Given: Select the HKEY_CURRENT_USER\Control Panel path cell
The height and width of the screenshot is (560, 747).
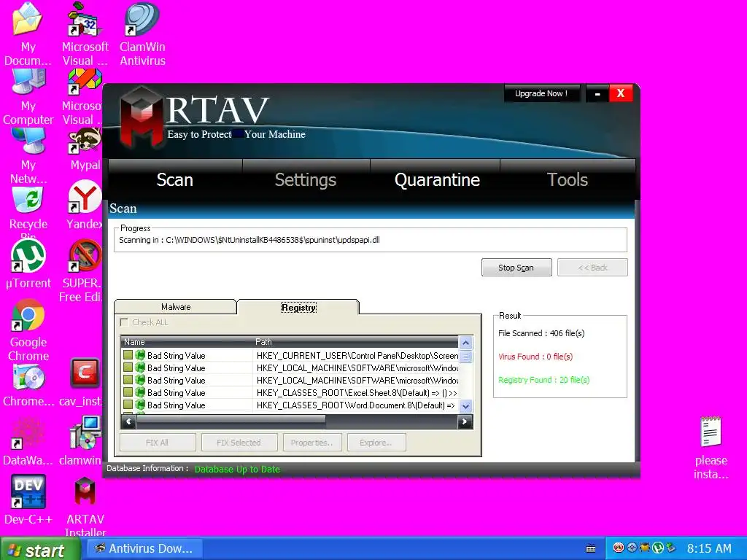Looking at the screenshot, I should tap(355, 356).
